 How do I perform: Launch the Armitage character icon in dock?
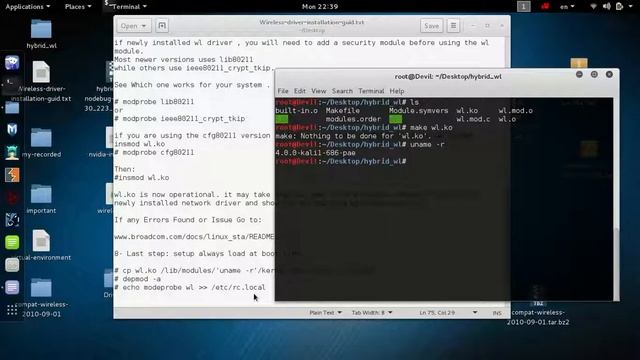12,152
